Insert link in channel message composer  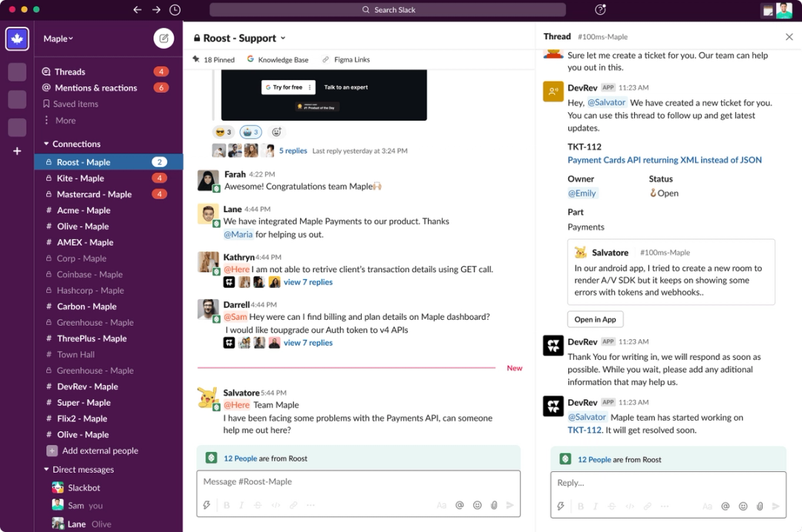point(293,505)
